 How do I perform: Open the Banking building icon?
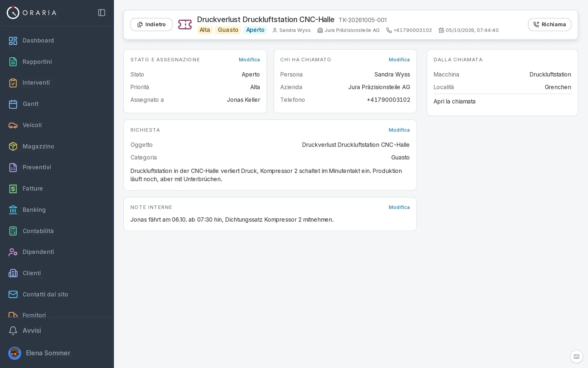(x=13, y=210)
